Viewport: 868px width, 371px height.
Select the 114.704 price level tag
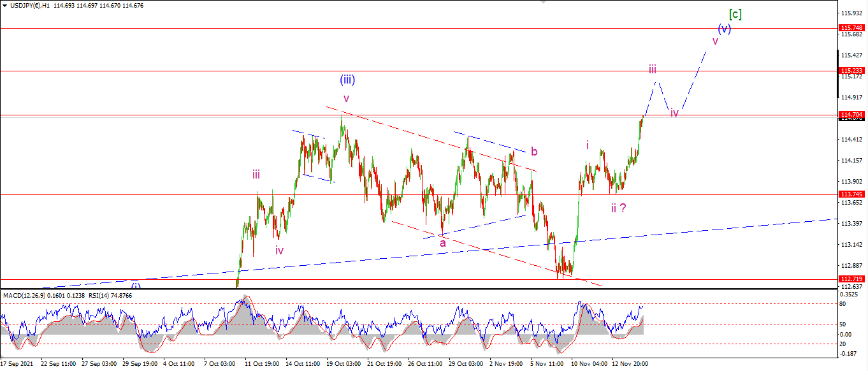[852, 115]
